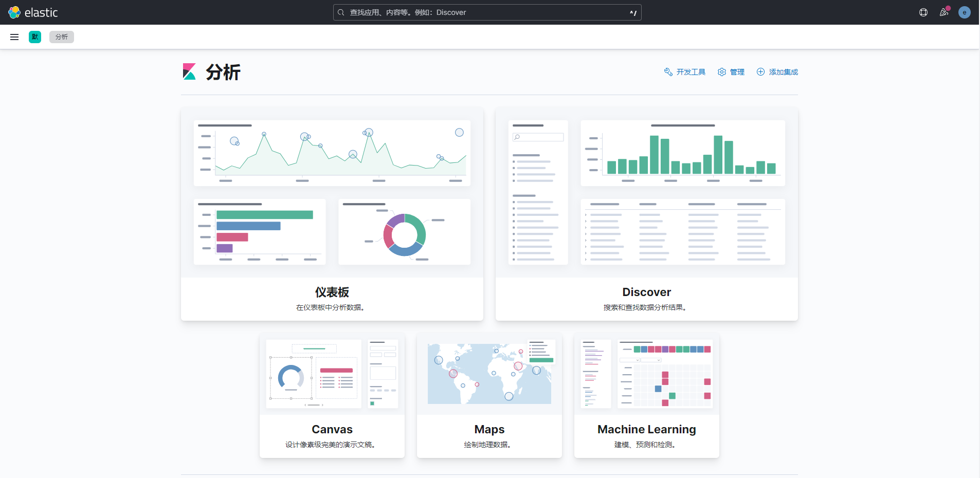Viewport: 980px width, 478px height.
Task: Open the newsfeed notifications icon
Action: coord(944,12)
